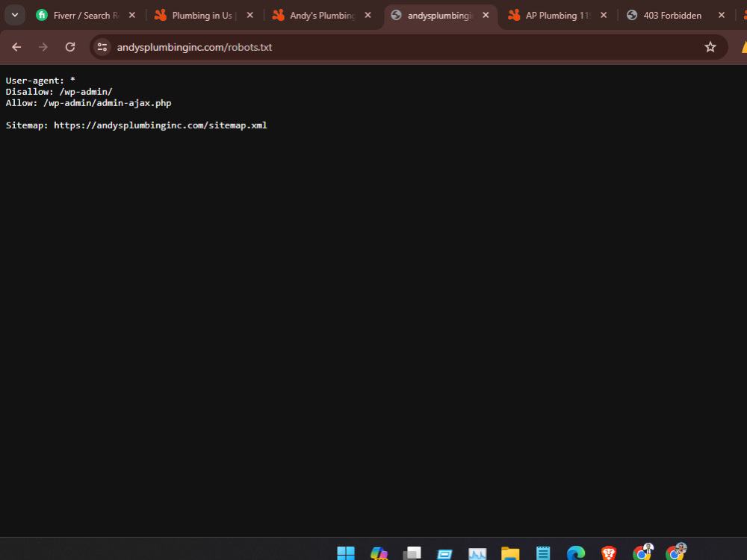
Task: Select the active andysplumbinginc tab
Action: tap(440, 15)
